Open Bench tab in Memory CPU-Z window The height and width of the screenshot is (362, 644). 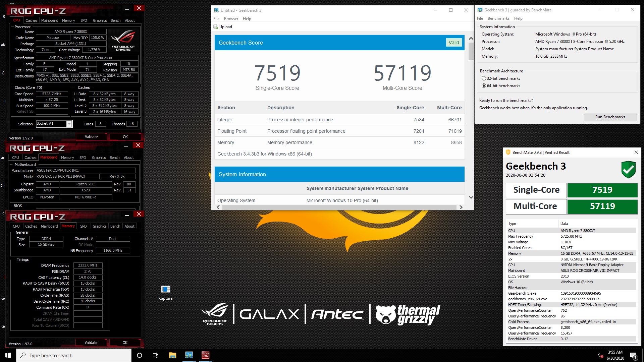tap(115, 226)
